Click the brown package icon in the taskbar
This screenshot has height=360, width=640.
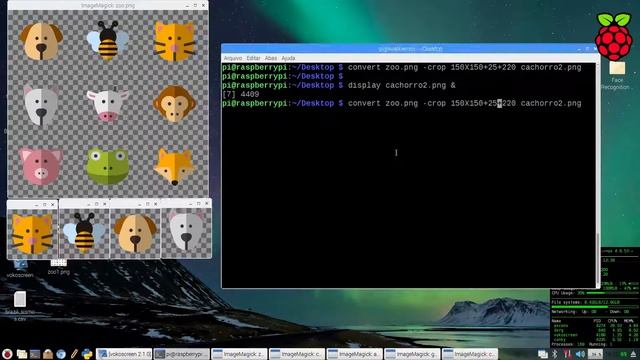pyautogui.click(x=48, y=354)
